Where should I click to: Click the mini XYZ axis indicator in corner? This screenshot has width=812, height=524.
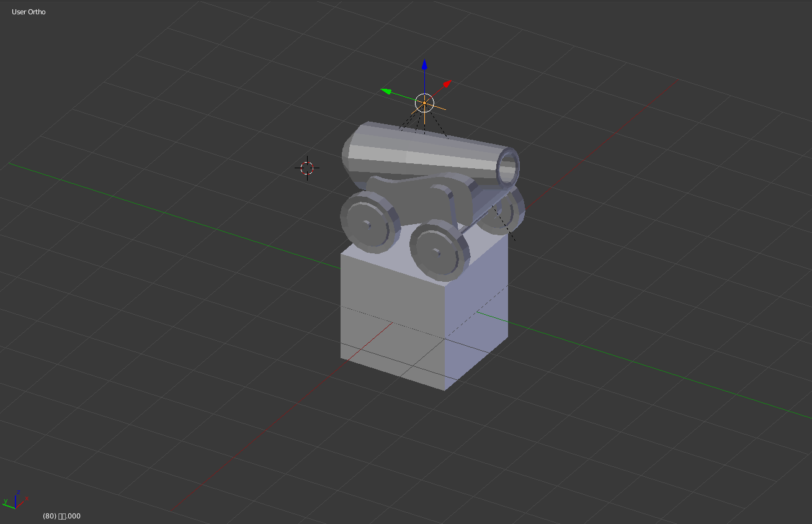[15, 500]
